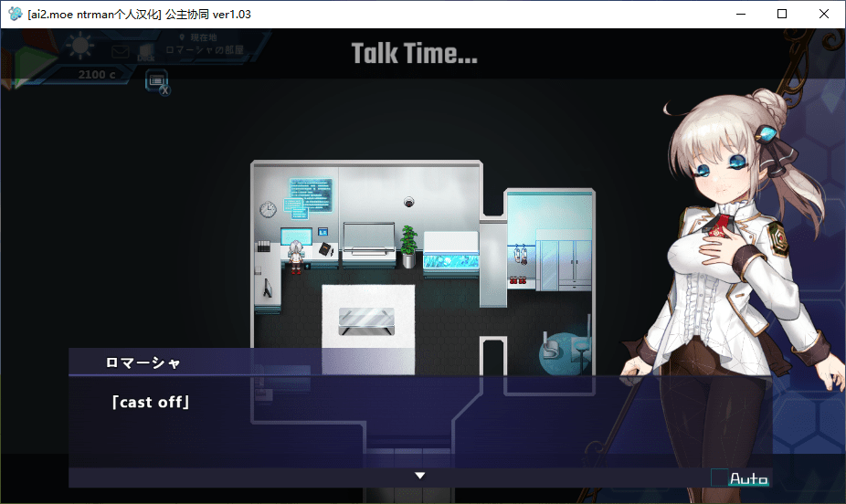The height and width of the screenshot is (504, 846).
Task: Click the down arrow to advance dialogue
Action: pyautogui.click(x=419, y=476)
